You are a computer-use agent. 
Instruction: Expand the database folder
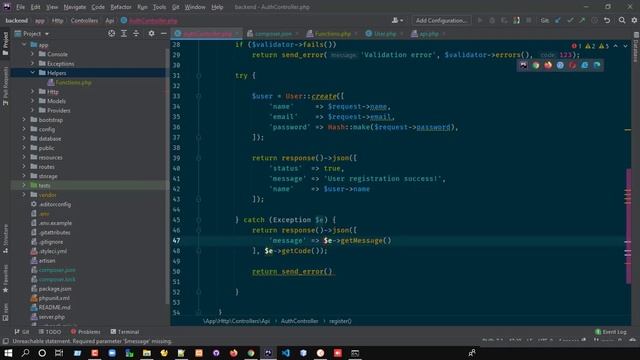coord(24,138)
